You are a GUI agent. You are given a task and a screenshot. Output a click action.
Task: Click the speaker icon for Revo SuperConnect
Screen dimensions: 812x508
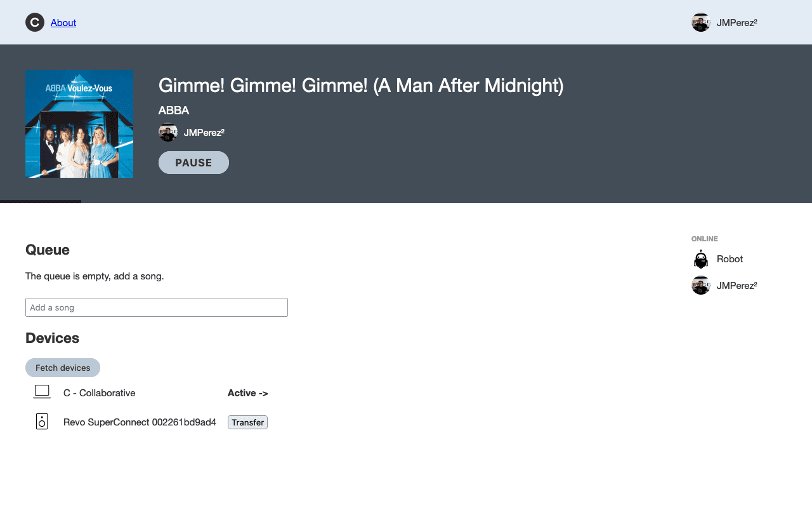pyautogui.click(x=42, y=421)
